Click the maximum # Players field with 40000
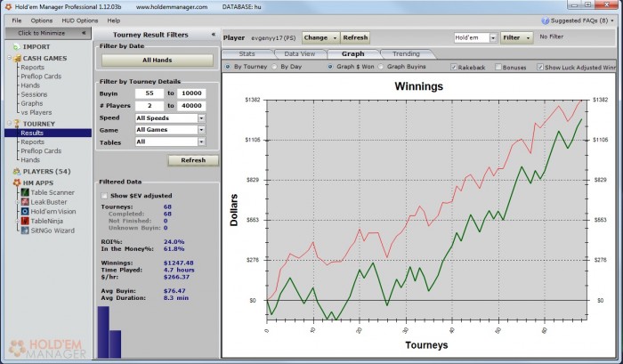 click(x=191, y=106)
